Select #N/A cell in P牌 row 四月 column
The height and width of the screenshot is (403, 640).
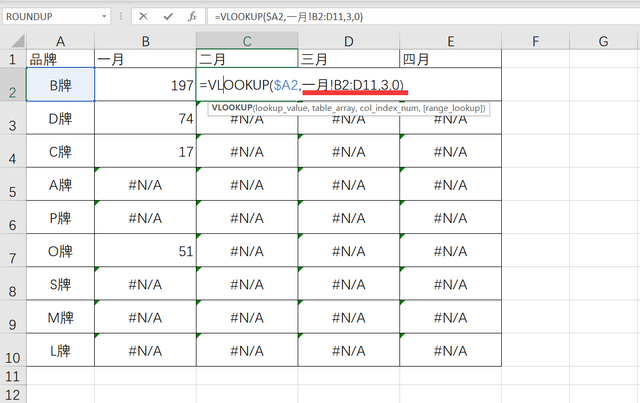[450, 218]
